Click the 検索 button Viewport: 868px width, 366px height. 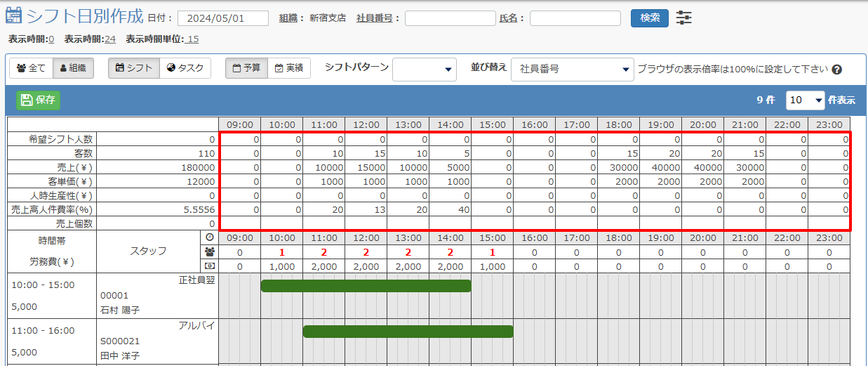tap(650, 18)
